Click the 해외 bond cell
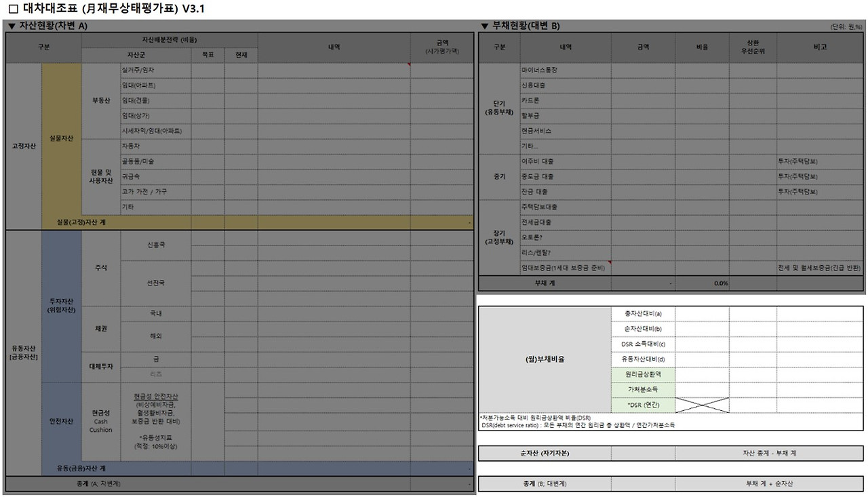Viewport: 868px width, 497px height. tap(156, 336)
